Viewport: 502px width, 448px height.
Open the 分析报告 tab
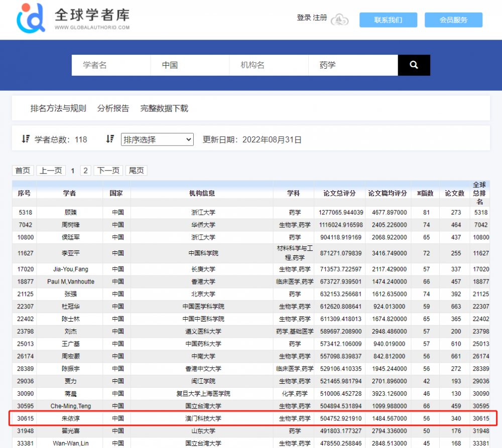[x=113, y=108]
